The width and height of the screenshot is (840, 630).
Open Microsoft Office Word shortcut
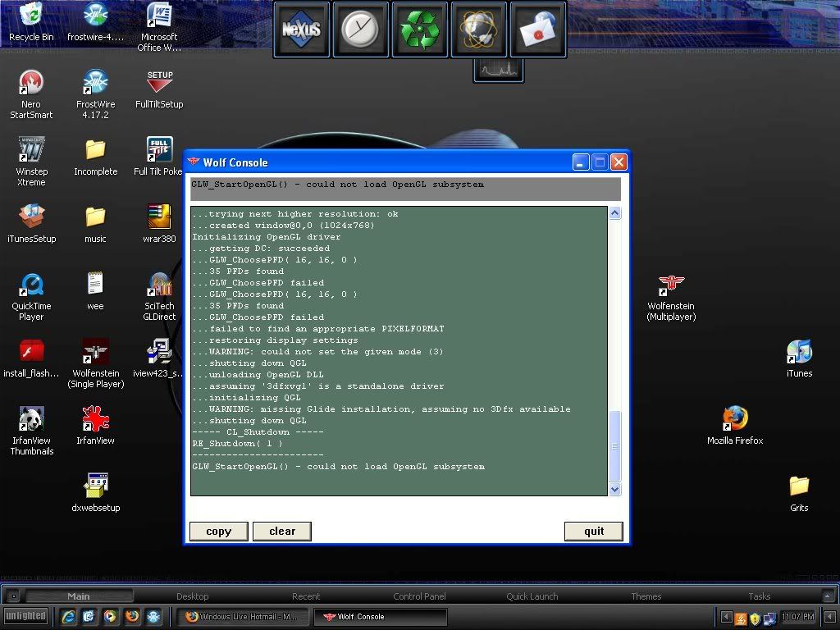159,27
